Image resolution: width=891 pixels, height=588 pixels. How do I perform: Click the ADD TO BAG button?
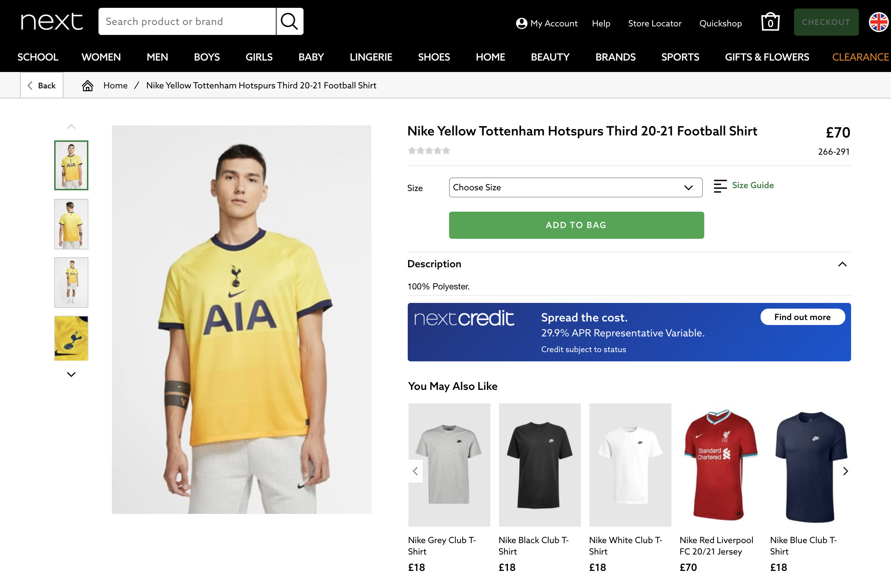tap(576, 225)
